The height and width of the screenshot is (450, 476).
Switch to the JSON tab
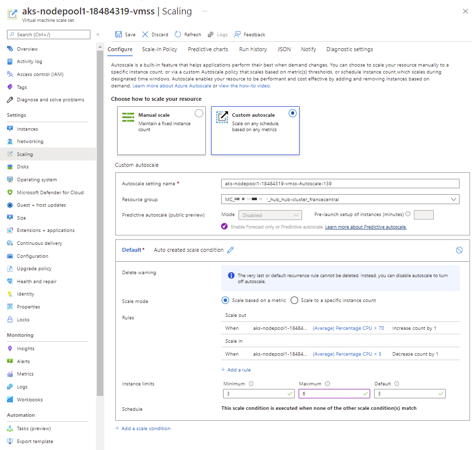[x=284, y=49]
